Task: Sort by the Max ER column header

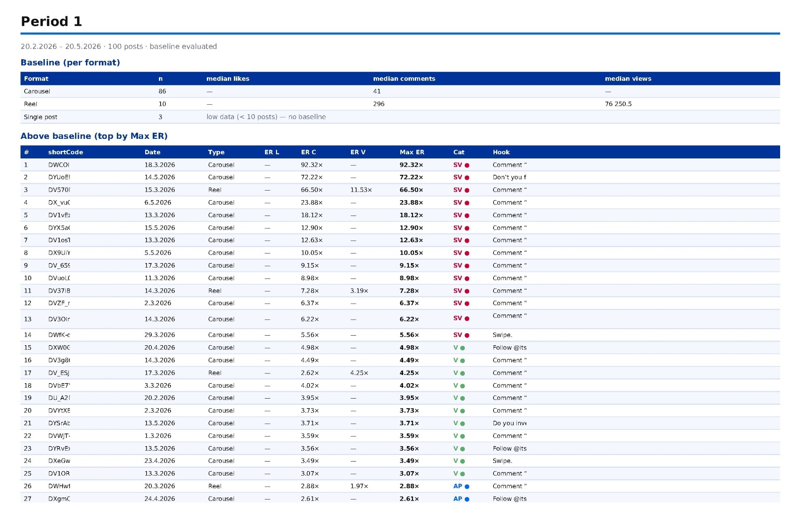Action: tap(411, 152)
